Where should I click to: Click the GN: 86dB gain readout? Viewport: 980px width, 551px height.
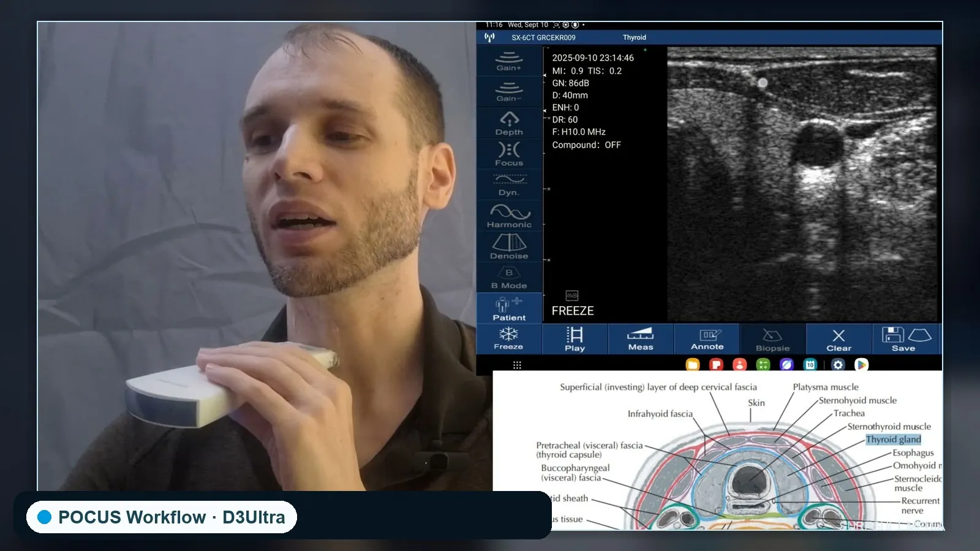coord(570,83)
